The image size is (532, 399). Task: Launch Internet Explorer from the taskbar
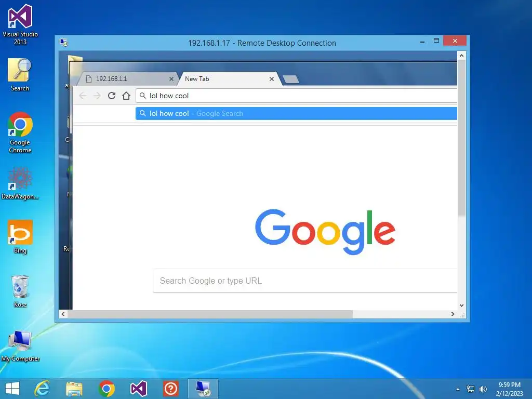(x=43, y=389)
